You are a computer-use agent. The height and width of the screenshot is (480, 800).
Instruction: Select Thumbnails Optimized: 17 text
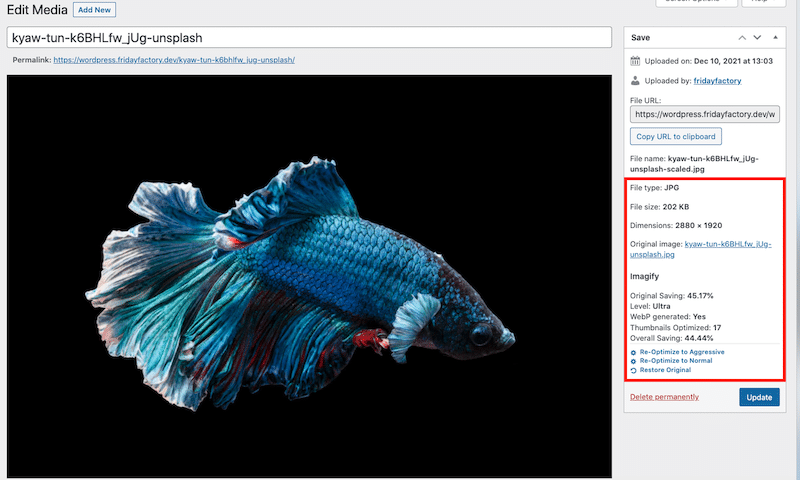click(676, 327)
